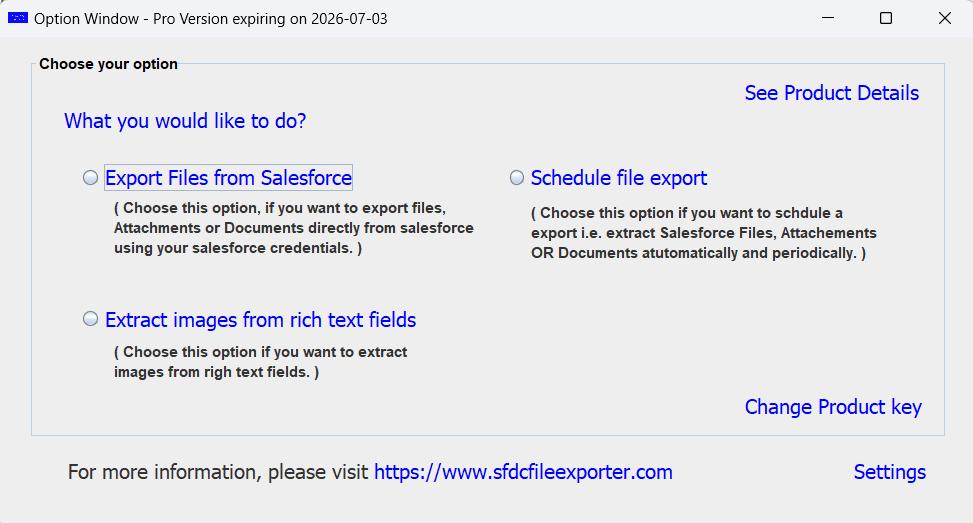Maximize the Option Window
Screen dimensions: 973x523
[x=885, y=18]
